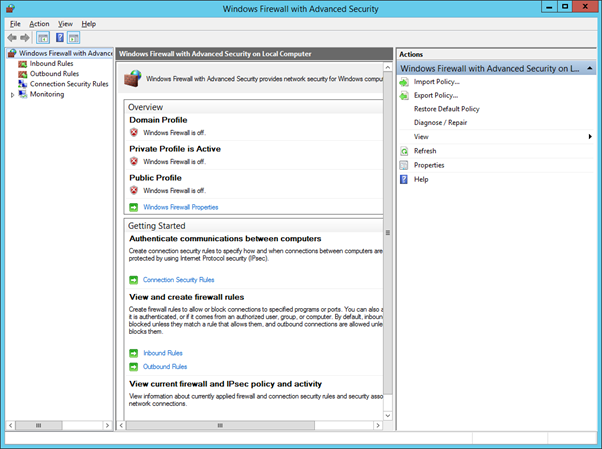Click Refresh in Actions pane
Viewport: 602px width, 449px height.
click(424, 151)
